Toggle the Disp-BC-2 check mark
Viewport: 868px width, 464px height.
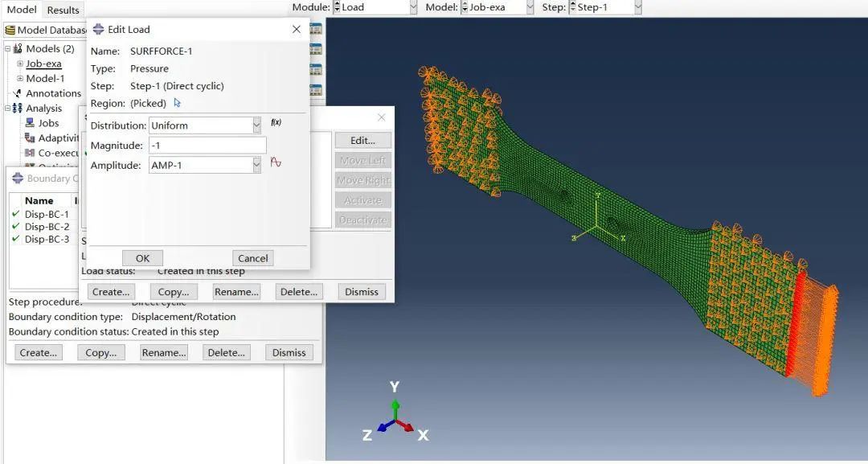pos(15,227)
